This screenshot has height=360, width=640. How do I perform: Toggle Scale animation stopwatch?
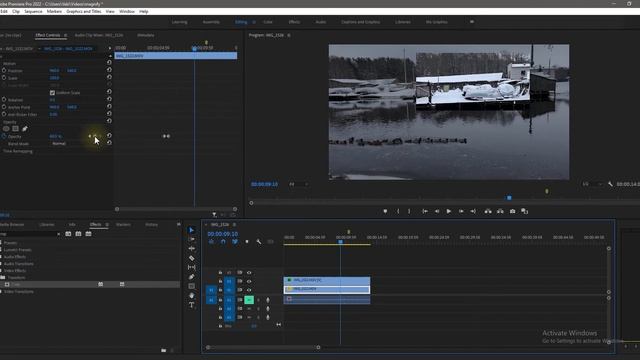click(4, 78)
